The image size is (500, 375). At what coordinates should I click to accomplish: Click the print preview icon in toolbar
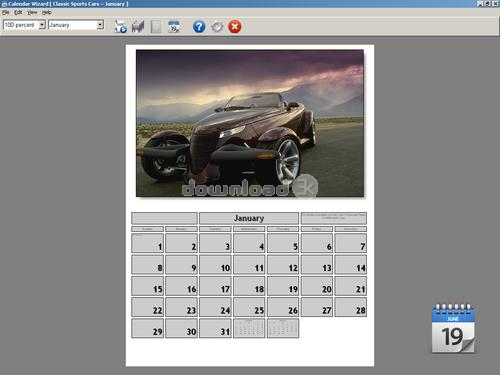point(120,26)
